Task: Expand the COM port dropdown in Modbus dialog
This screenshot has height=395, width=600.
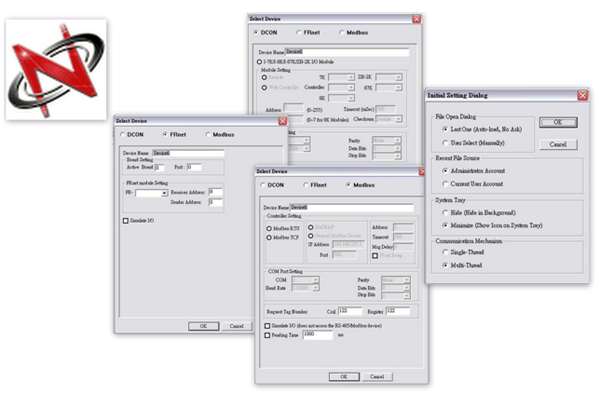Action: (316, 280)
